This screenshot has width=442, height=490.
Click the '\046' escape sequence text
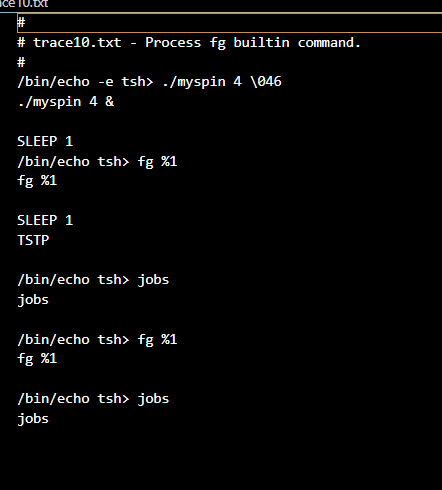coord(266,82)
